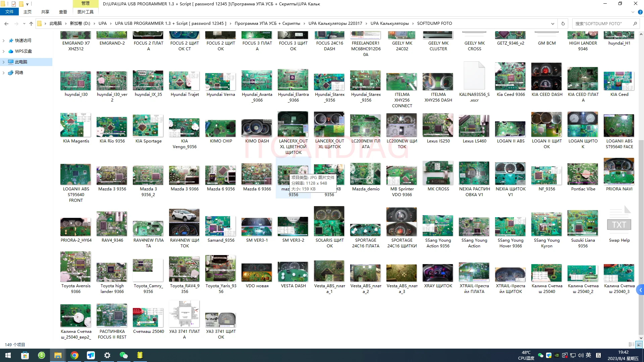644x362 pixels.
Task: Click the Up one level arrow
Action: pyautogui.click(x=31, y=23)
